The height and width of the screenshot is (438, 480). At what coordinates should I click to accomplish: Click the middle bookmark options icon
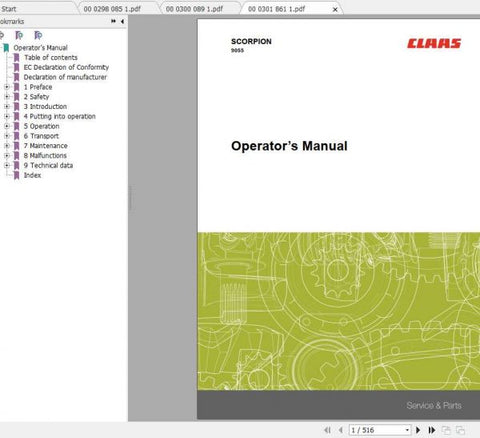19,35
